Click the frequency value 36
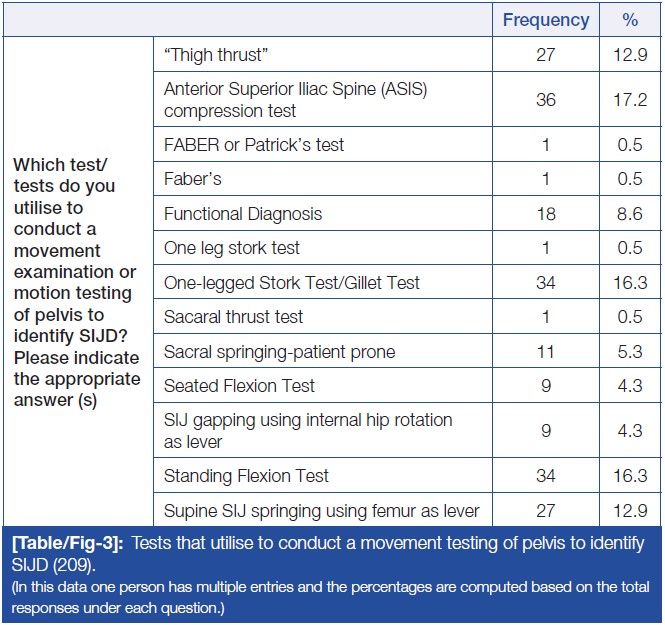This screenshot has height=625, width=665. (x=545, y=100)
